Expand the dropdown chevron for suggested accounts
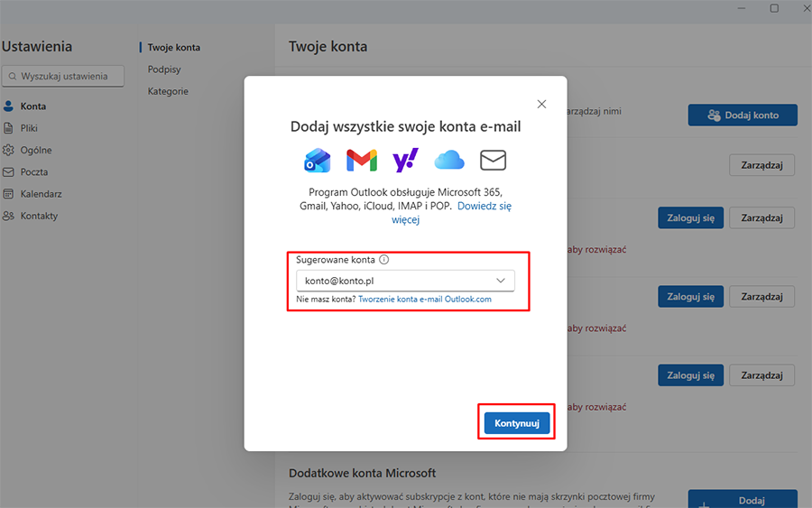Image resolution: width=812 pixels, height=508 pixels. (x=500, y=281)
